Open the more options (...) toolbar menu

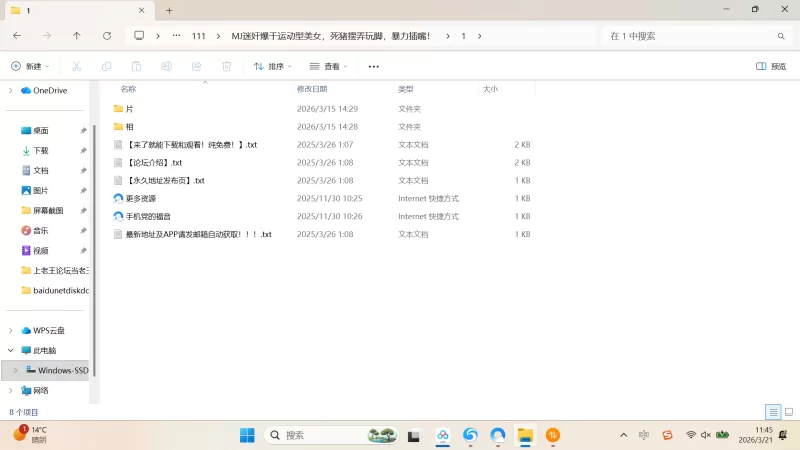tap(373, 66)
